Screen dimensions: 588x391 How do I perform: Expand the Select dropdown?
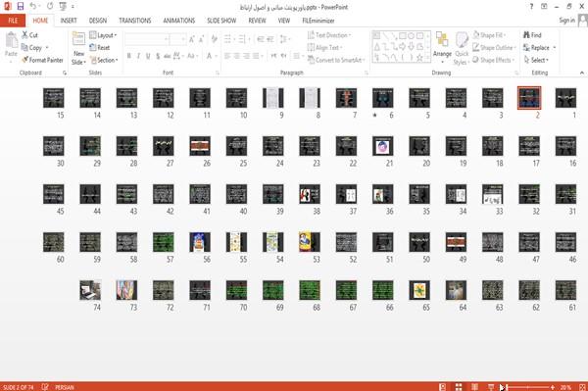pyautogui.click(x=536, y=60)
